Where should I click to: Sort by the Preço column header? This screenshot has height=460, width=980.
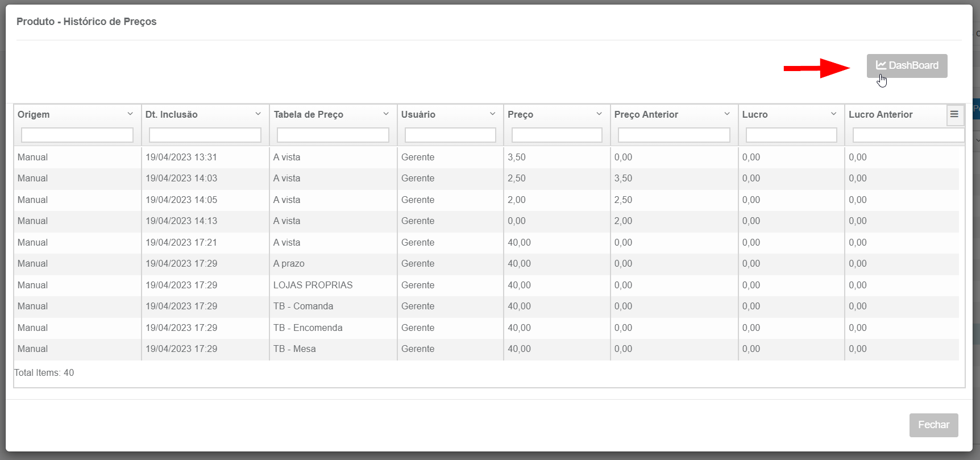point(521,114)
